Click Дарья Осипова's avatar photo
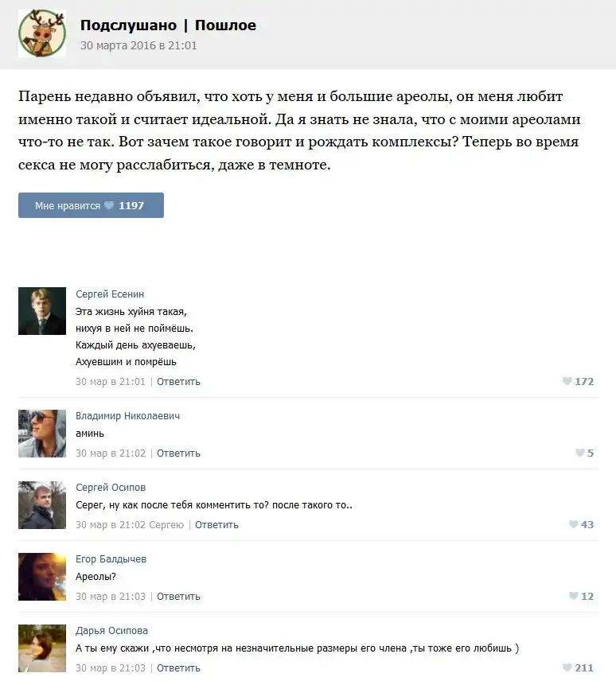The height and width of the screenshot is (681, 616). point(42,648)
